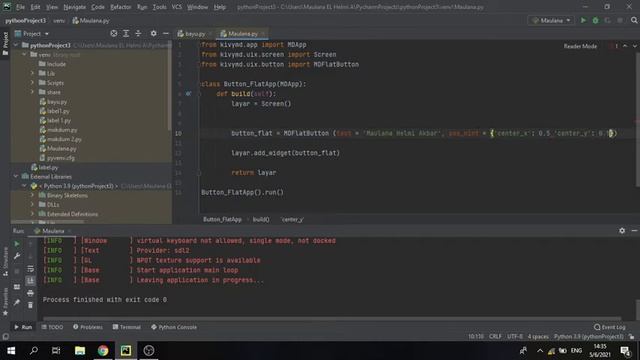640x360 pixels.
Task: Open run configuration wrench icon in Run panel
Action: click(x=17, y=256)
